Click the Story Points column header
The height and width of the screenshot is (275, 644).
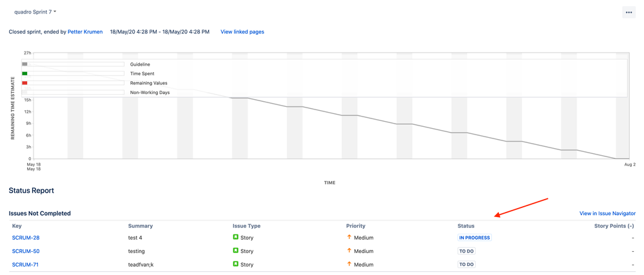[x=614, y=226]
